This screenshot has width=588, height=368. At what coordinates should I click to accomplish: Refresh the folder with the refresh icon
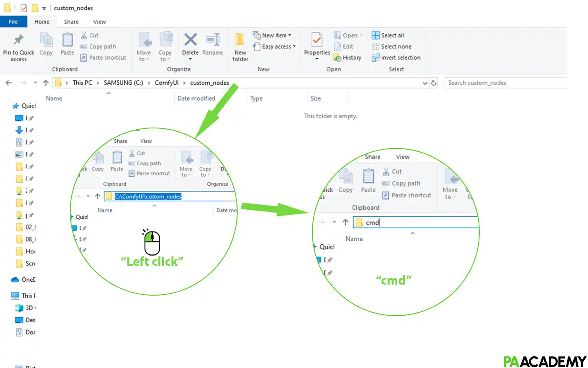point(434,83)
